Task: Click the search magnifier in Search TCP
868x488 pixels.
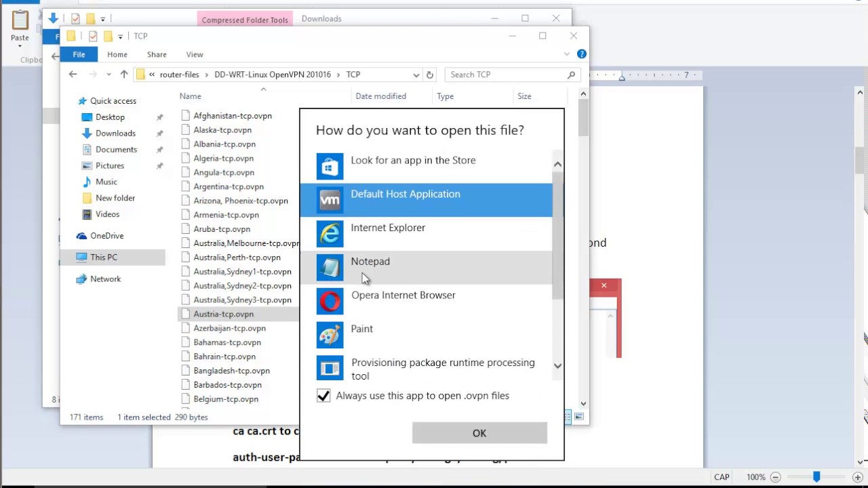Action: (x=572, y=75)
